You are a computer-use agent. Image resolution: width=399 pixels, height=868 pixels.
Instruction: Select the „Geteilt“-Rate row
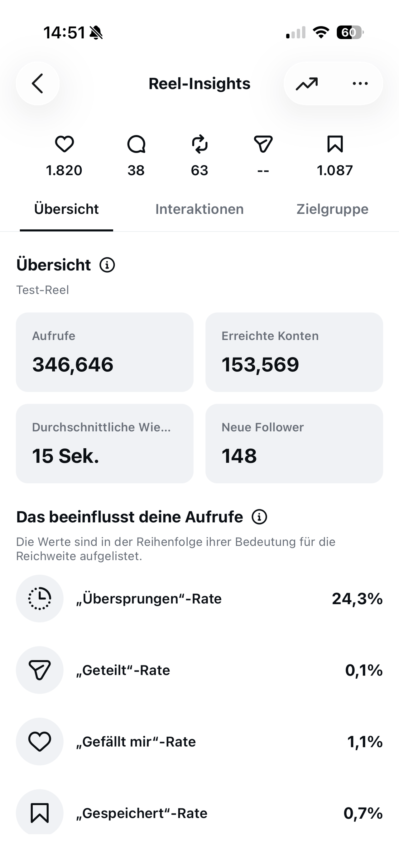point(199,670)
